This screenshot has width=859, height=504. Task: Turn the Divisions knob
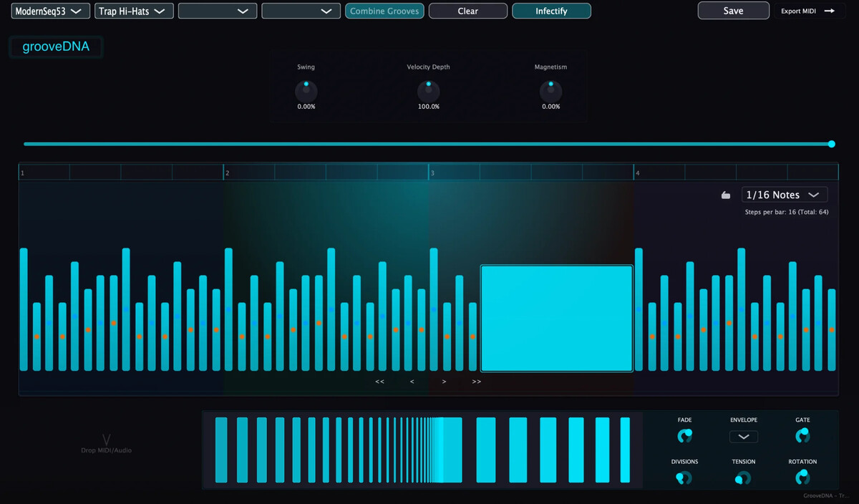point(684,478)
